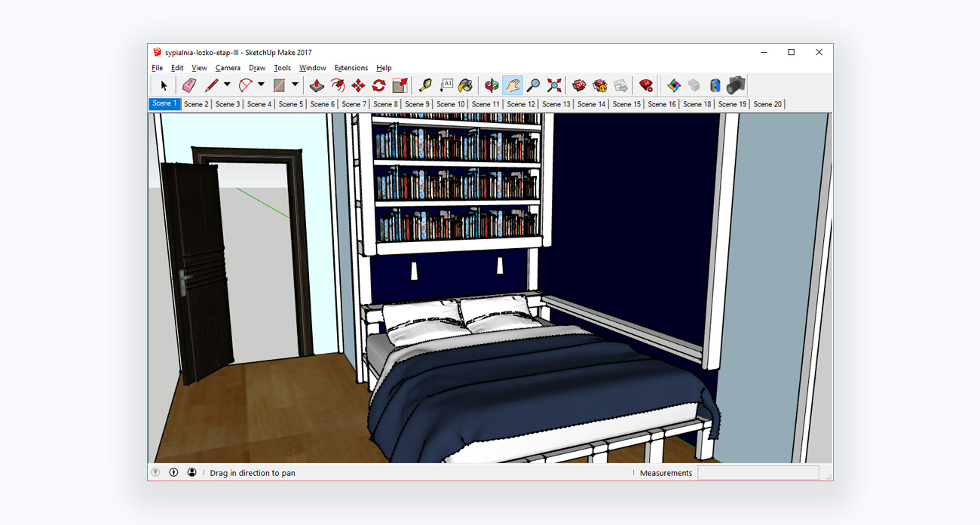
Task: Click the Measurements input box
Action: (758, 473)
